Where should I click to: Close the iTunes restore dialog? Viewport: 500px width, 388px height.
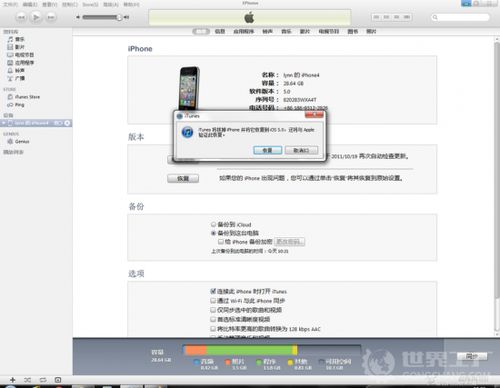point(314,115)
